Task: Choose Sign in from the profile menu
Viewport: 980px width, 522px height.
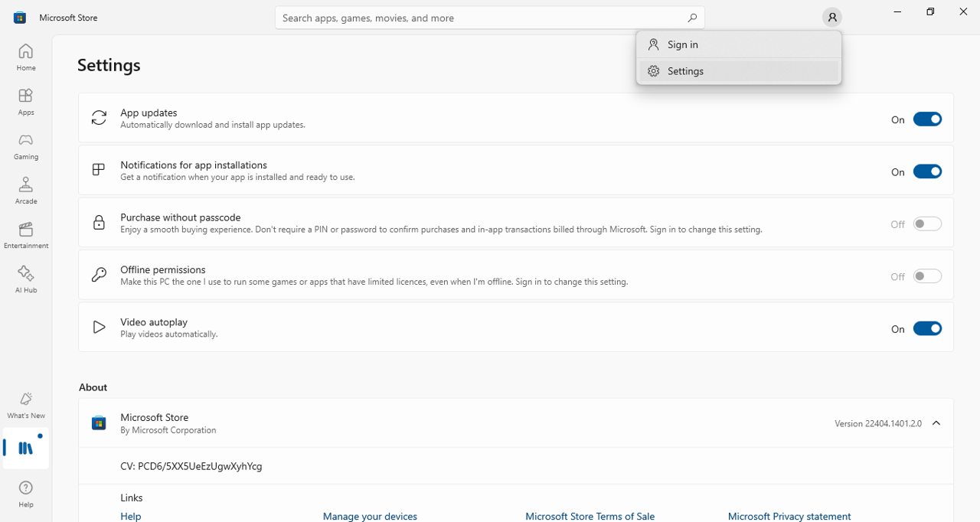Action: 739,44
